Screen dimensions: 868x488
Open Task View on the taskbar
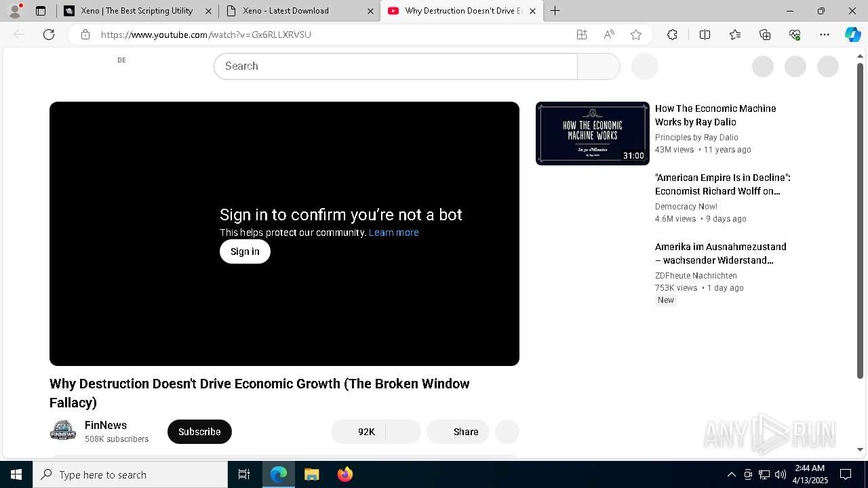tap(244, 474)
